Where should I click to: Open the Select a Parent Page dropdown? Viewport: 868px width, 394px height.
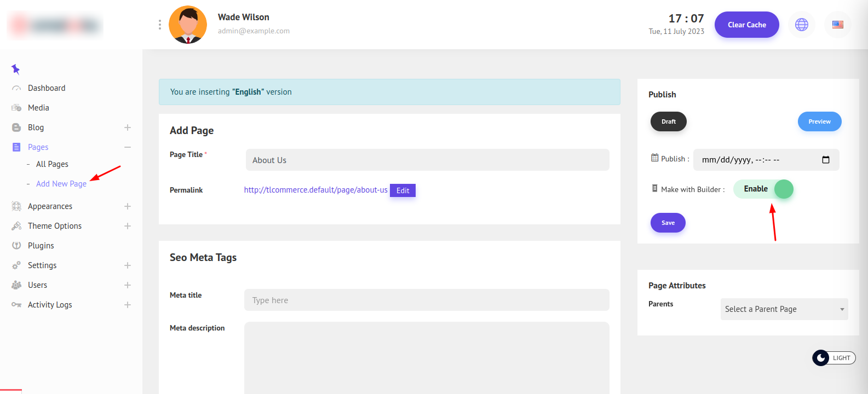point(784,309)
